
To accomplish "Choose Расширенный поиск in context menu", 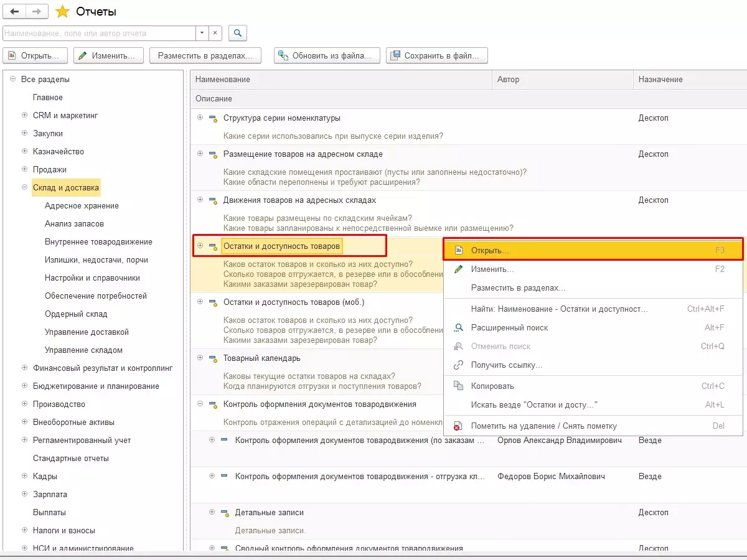I will [x=593, y=327].
